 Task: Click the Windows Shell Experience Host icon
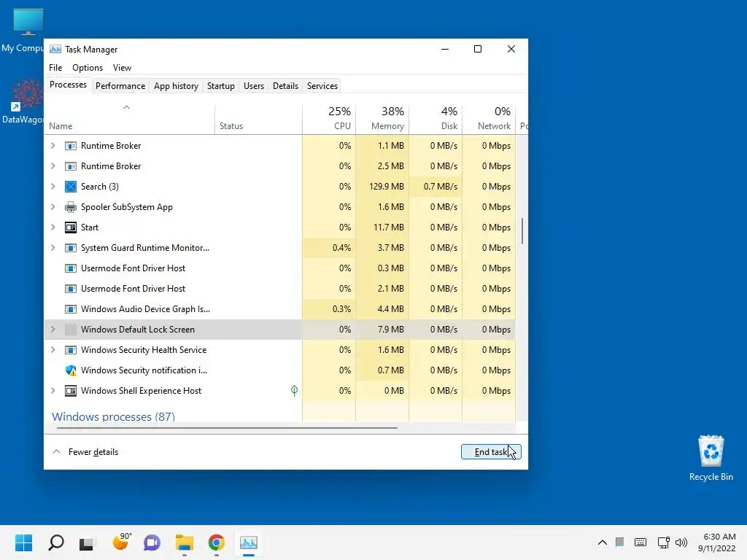tap(71, 391)
